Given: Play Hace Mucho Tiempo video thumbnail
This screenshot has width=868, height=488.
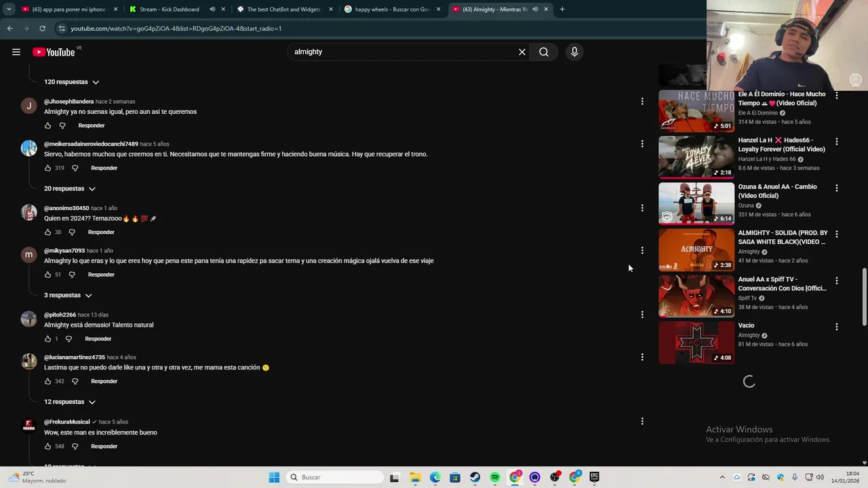Looking at the screenshot, I should [x=696, y=111].
